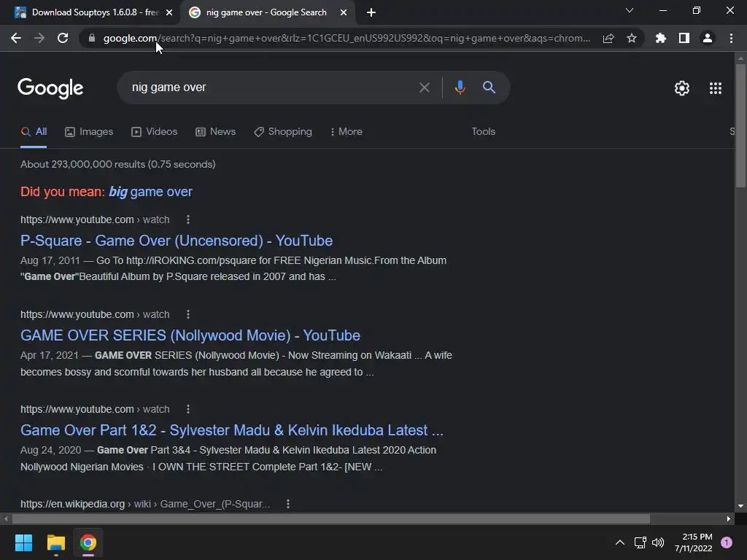The image size is (747, 560).
Task: Click scroll down arrow on vertical scrollbar
Action: [740, 506]
